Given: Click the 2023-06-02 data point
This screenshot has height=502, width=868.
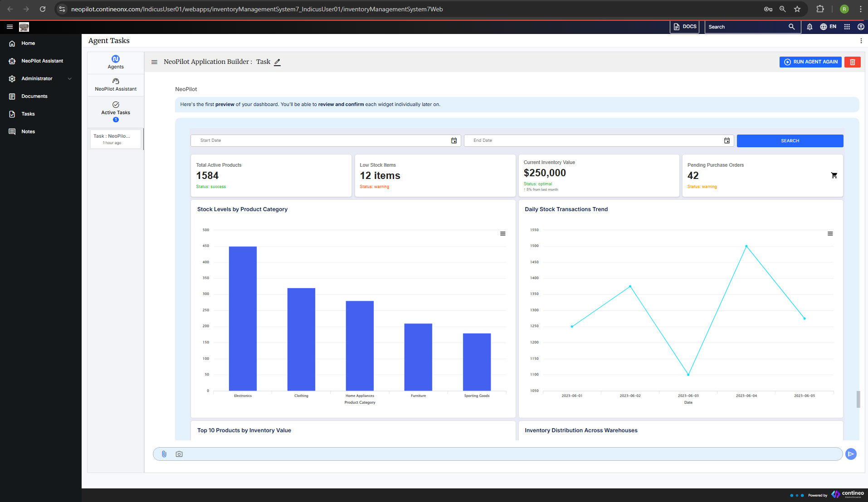Looking at the screenshot, I should pyautogui.click(x=630, y=286).
